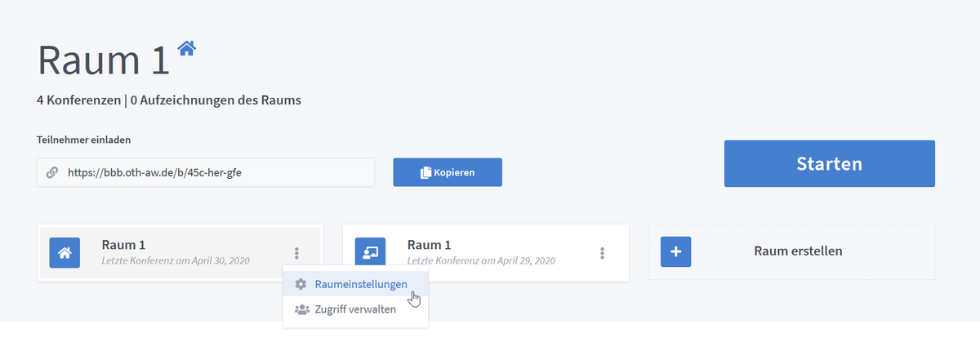Click the plus icon to create a room
The width and height of the screenshot is (980, 342).
click(675, 252)
